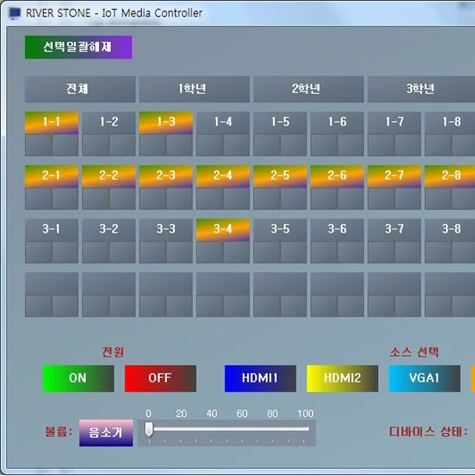Select the 전체 group tab
Image resolution: width=475 pixels, height=476 pixels.
[80, 89]
